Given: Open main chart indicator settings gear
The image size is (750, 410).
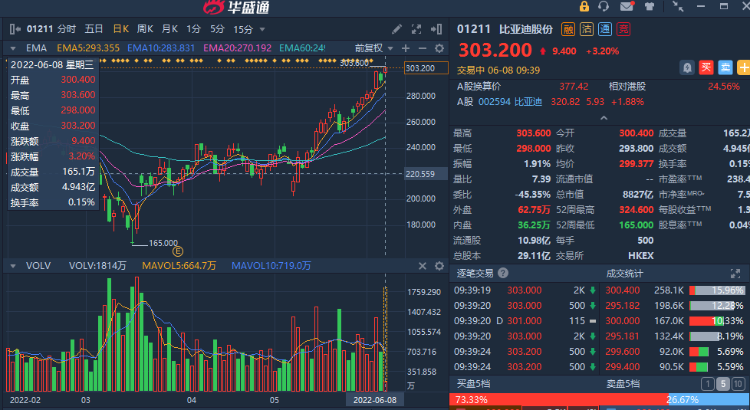Looking at the screenshot, I should pyautogui.click(x=439, y=48).
